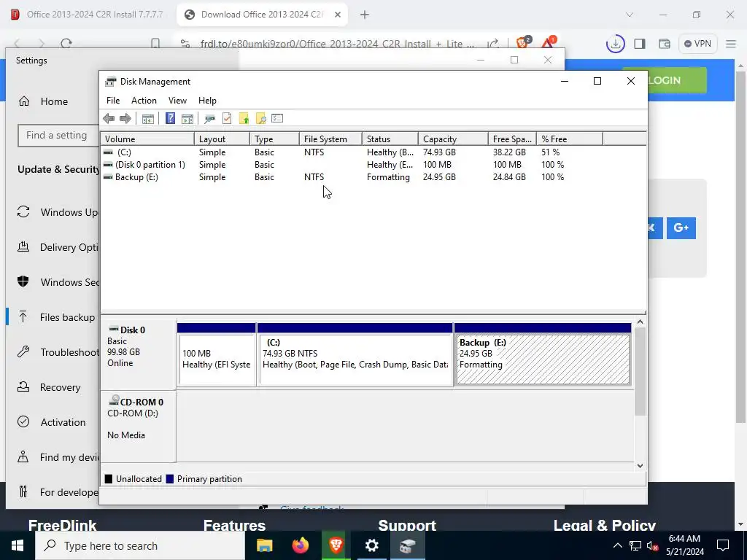Select the CD-ROM 0 label panel
The width and height of the screenshot is (747, 560).
point(138,426)
